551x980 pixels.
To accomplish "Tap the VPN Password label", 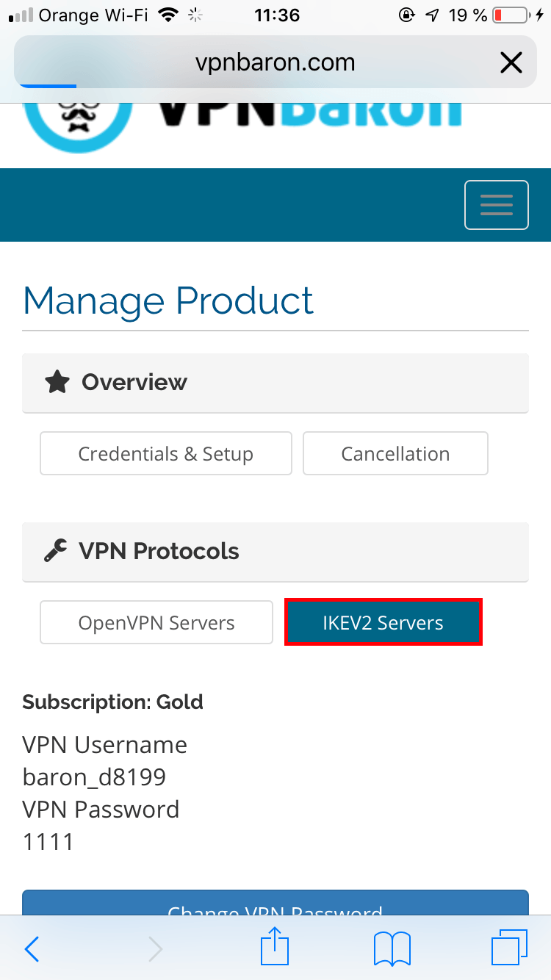I will pyautogui.click(x=101, y=810).
